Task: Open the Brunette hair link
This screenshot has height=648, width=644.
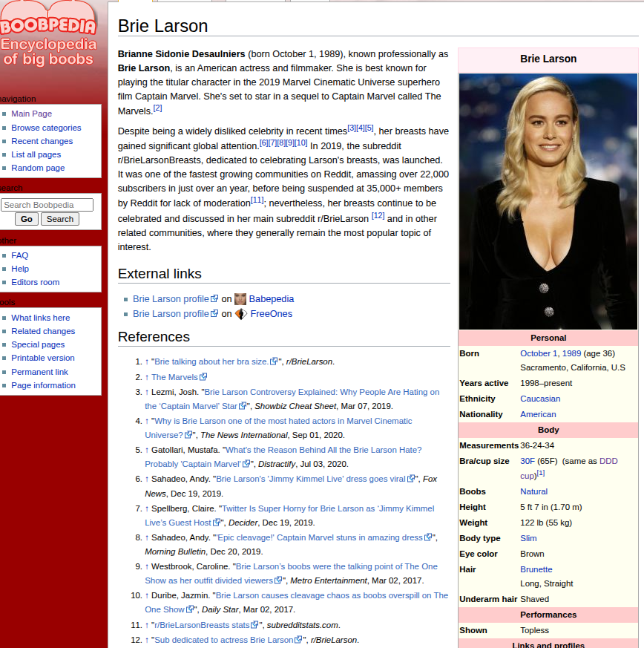Action: [536, 569]
